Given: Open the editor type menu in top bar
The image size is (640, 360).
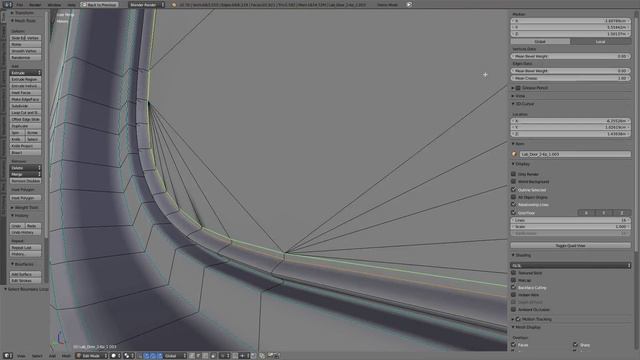Looking at the screenshot, I should click(x=8, y=4).
